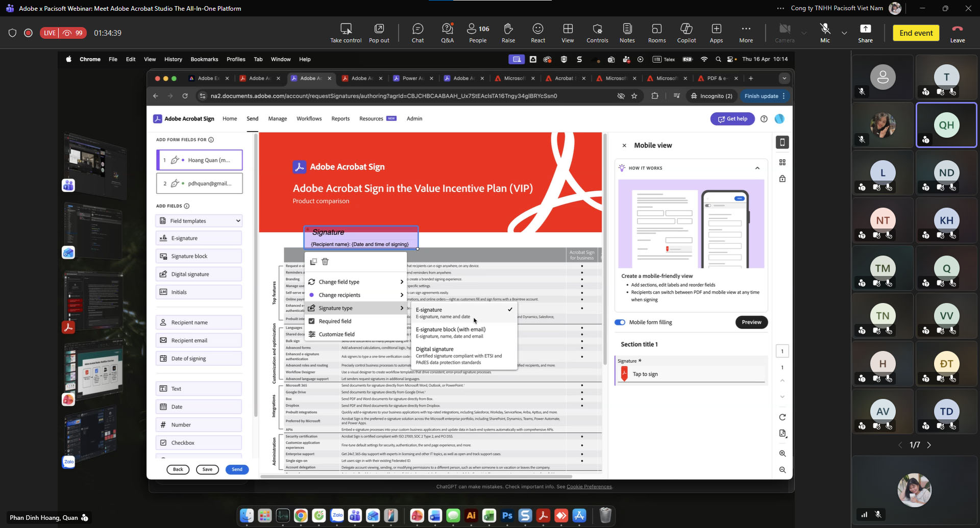Toggle the Mobile form filling switch
Image resolution: width=980 pixels, height=528 pixels.
click(x=620, y=322)
